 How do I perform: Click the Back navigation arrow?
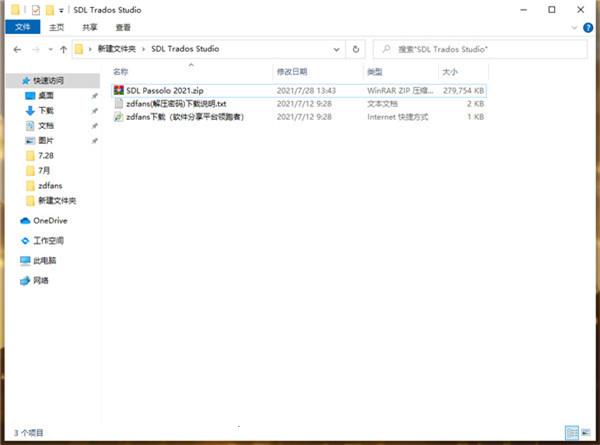point(17,49)
